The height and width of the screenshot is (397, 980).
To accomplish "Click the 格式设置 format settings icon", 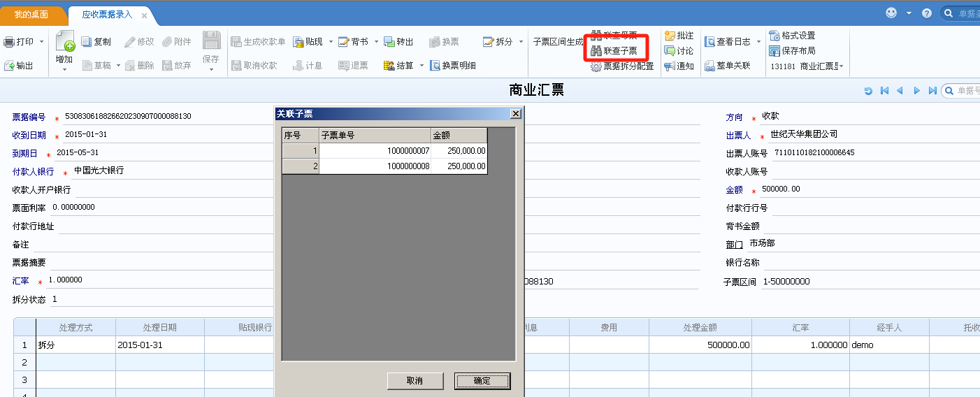I will point(774,36).
